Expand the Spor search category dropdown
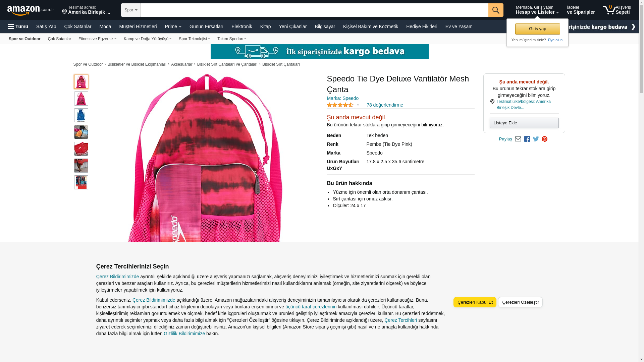Image resolution: width=644 pixels, height=362 pixels. pos(131,10)
